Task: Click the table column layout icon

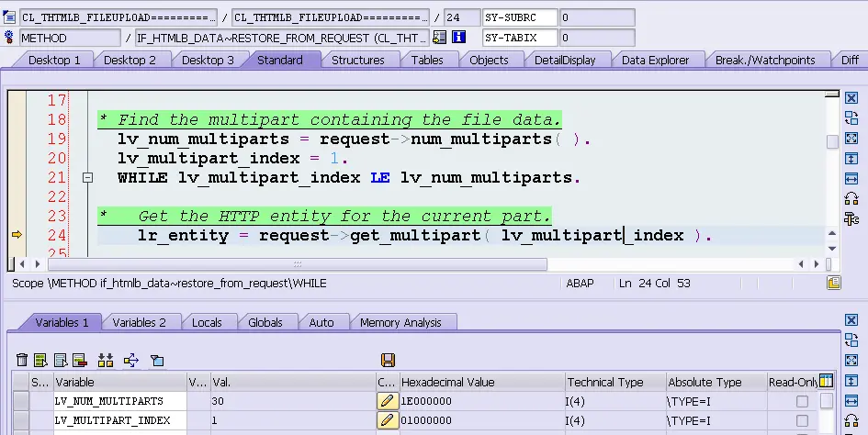Action: coord(826,381)
